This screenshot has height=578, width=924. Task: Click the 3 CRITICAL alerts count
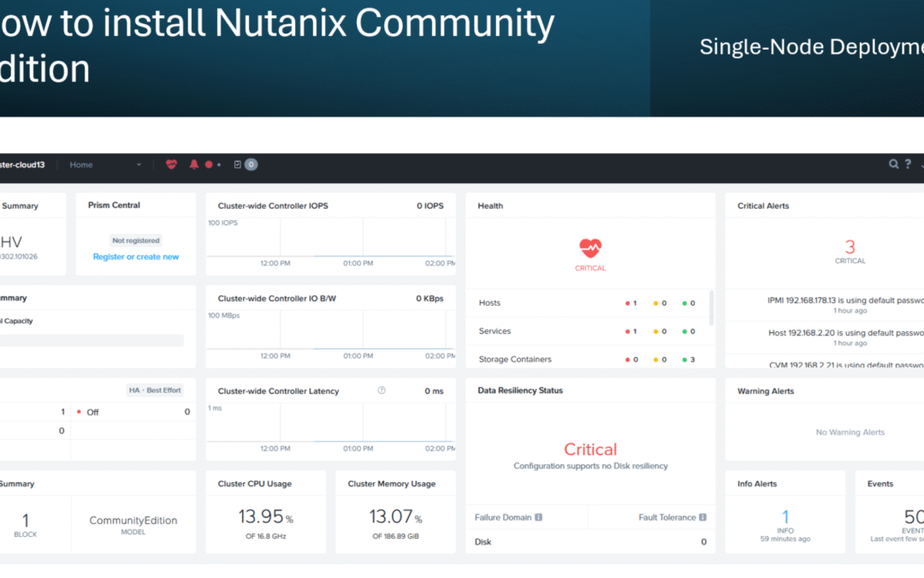click(850, 251)
